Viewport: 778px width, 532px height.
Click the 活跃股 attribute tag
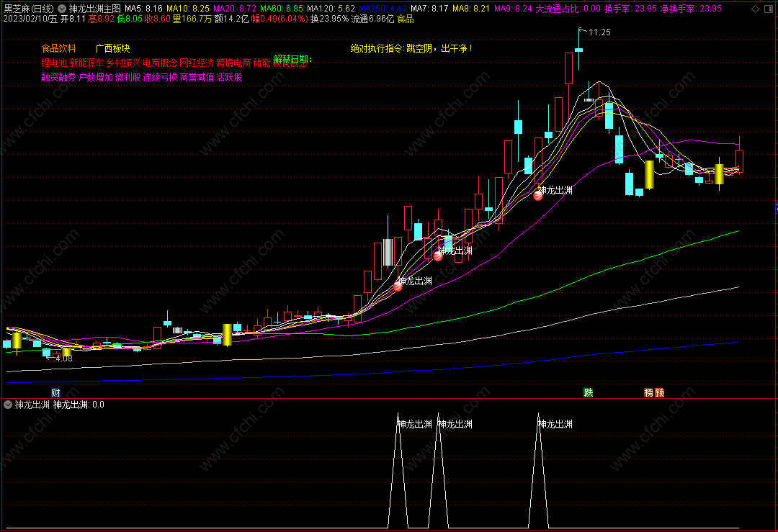click(x=229, y=77)
